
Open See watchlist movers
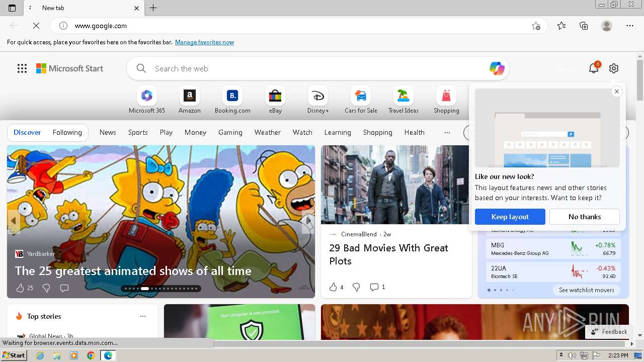click(586, 290)
